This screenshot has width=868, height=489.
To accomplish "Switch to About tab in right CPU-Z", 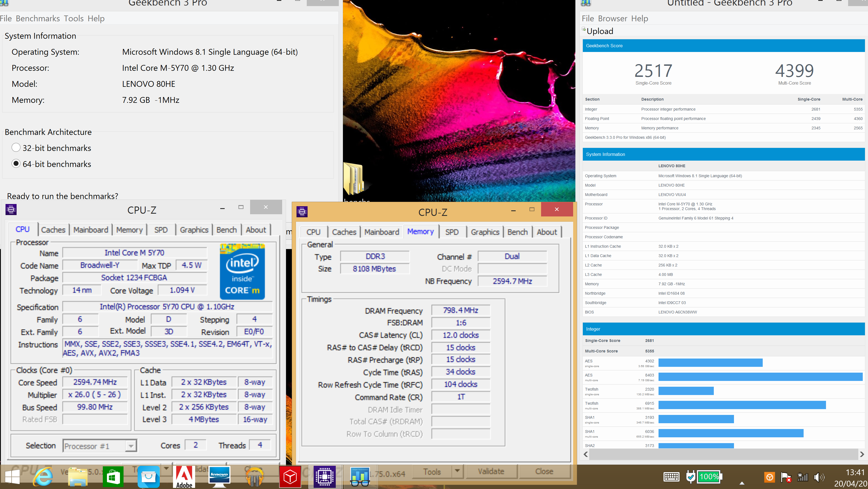I will 547,232.
